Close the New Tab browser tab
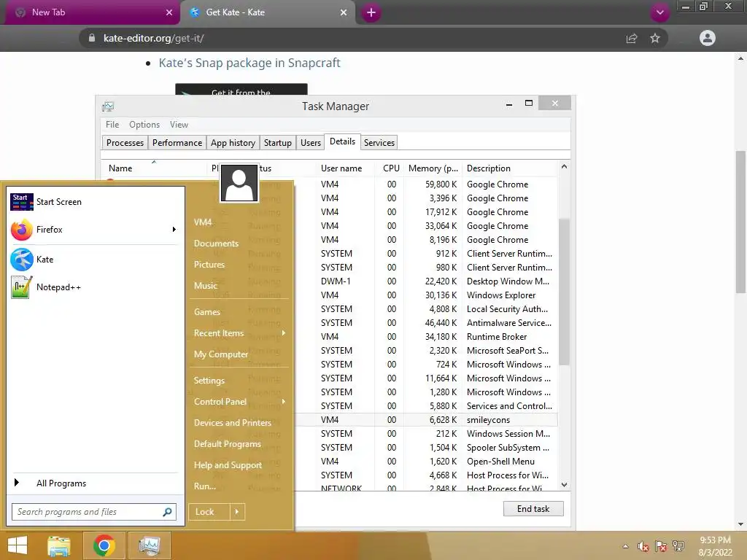 pyautogui.click(x=169, y=12)
